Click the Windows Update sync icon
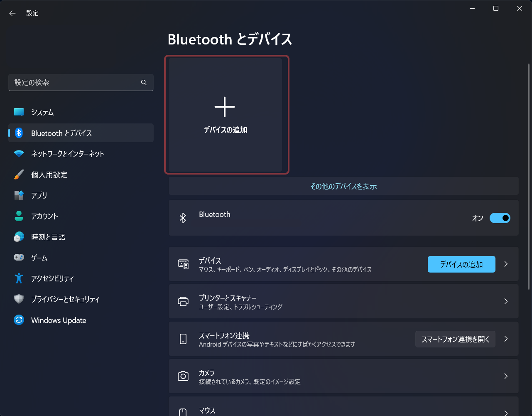The height and width of the screenshot is (416, 532). click(19, 320)
